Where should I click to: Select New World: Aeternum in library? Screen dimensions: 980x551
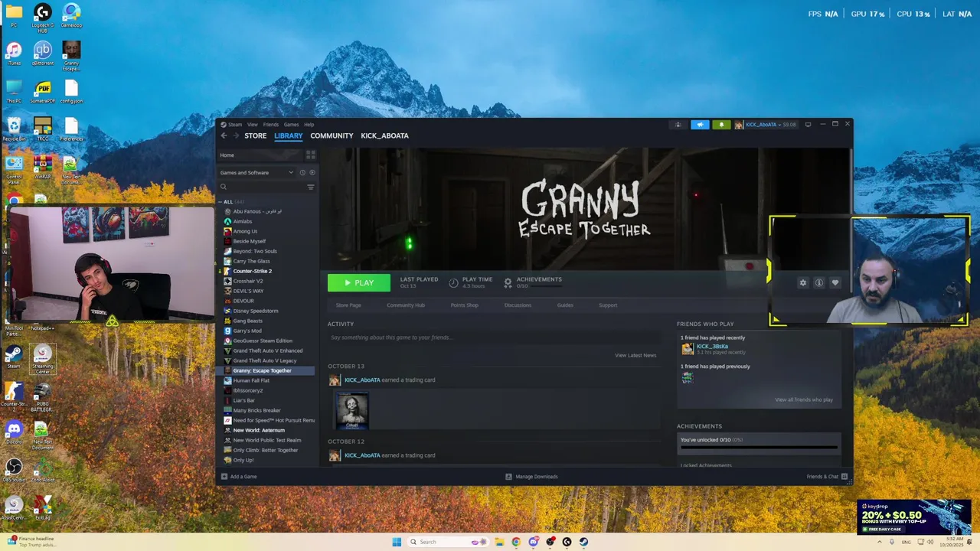click(259, 430)
